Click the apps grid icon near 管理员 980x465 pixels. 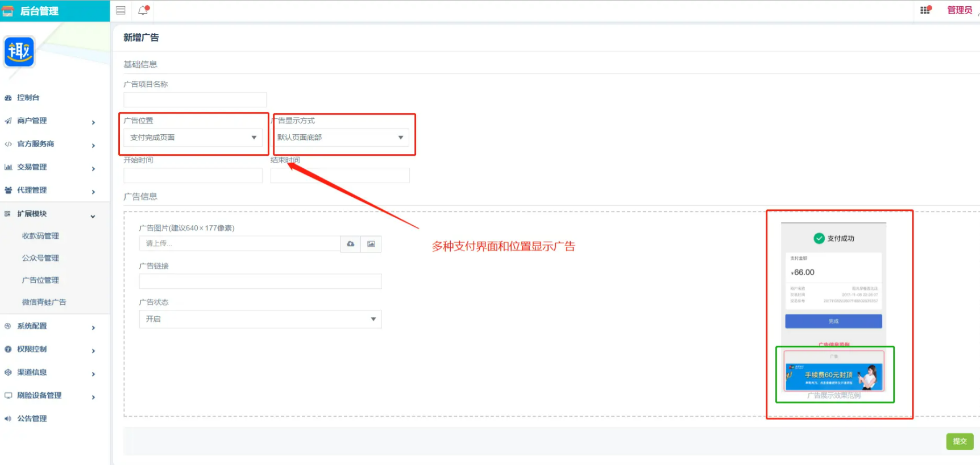point(925,10)
